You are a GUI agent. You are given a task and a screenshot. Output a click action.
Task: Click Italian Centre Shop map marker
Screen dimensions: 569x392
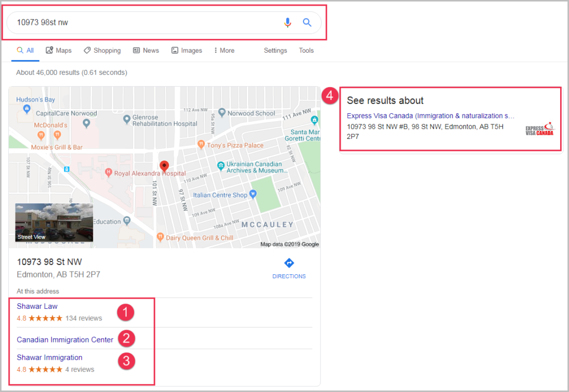[253, 194]
